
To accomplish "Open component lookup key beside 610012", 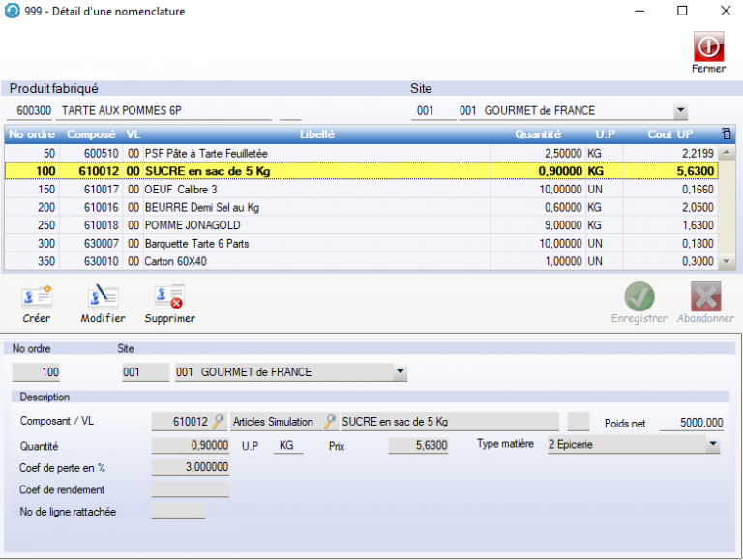I will click(219, 421).
